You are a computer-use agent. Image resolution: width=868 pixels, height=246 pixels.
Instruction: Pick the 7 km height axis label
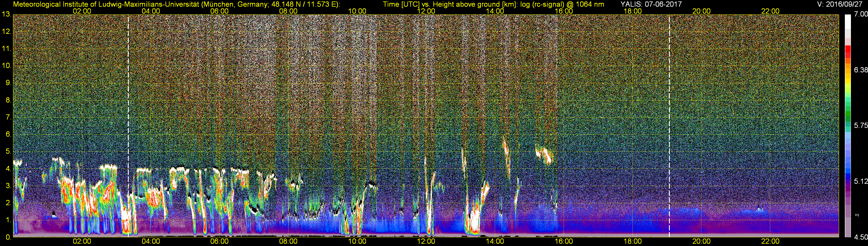click(x=8, y=117)
